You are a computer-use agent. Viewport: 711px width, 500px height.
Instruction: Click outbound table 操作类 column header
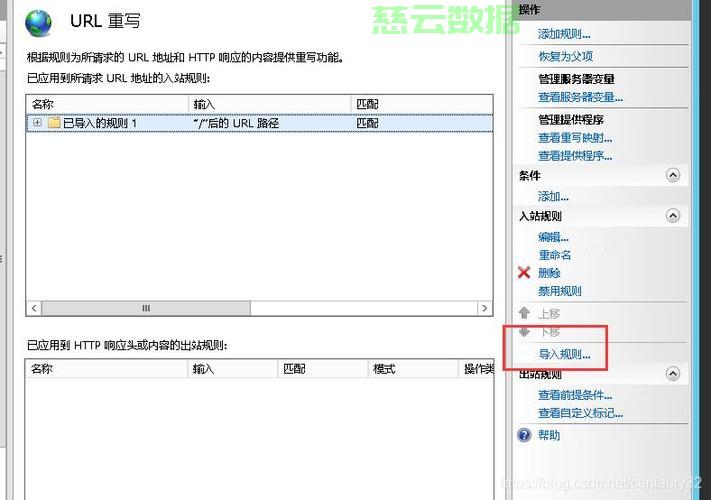point(477,369)
